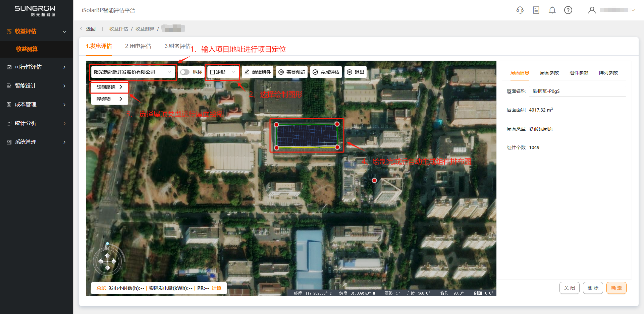Toggle the 地标 landmark switch
Screen dimensions: 644x314
click(185, 72)
